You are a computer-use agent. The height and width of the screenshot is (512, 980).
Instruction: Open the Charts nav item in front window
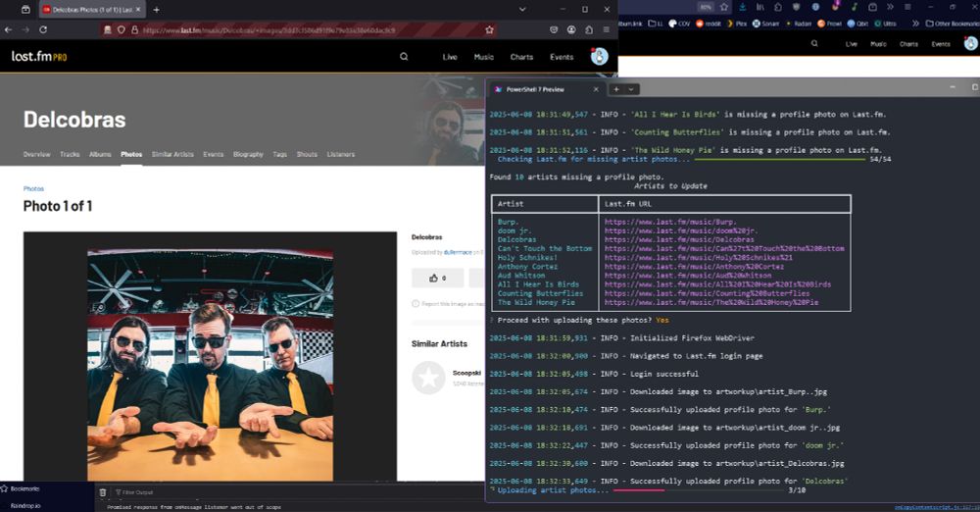[521, 57]
